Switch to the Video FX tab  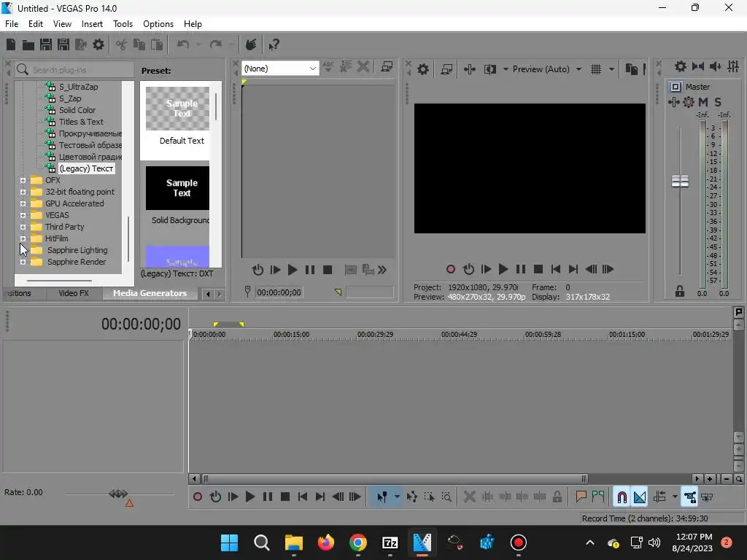[x=74, y=293]
